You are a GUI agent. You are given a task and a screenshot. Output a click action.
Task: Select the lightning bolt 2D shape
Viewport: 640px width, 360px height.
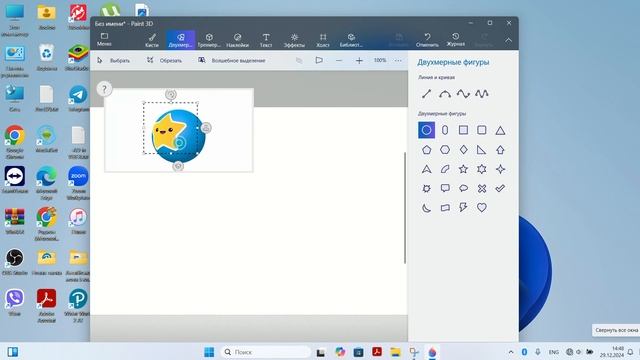point(463,208)
